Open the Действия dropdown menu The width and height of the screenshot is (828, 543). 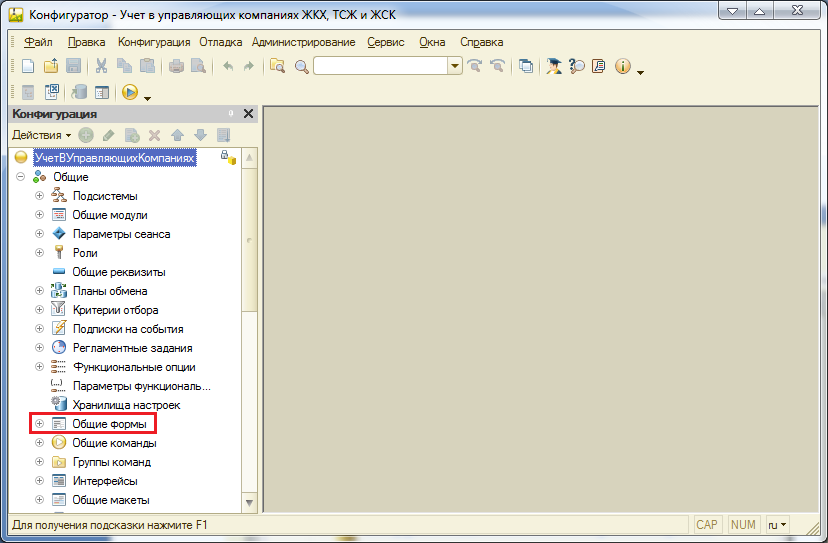pyautogui.click(x=42, y=135)
